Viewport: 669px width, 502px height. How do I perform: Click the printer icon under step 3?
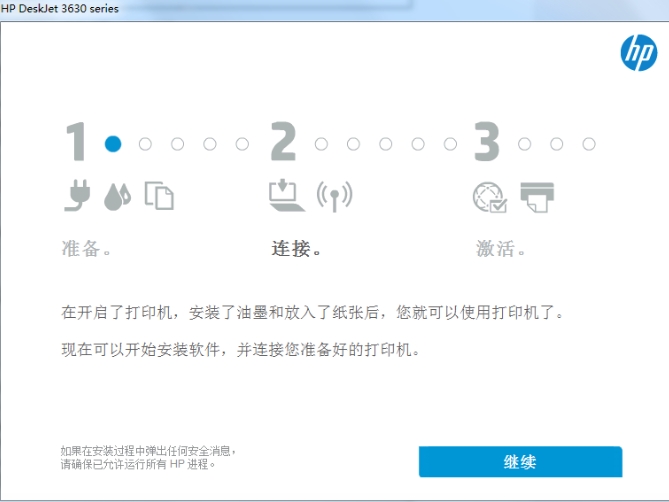[537, 197]
